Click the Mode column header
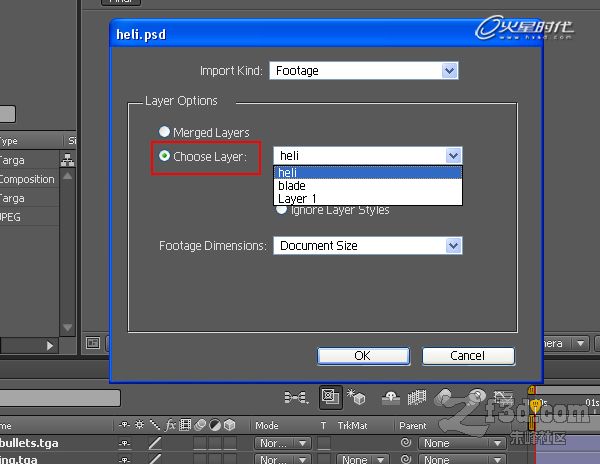This screenshot has width=600, height=464. coord(267,425)
